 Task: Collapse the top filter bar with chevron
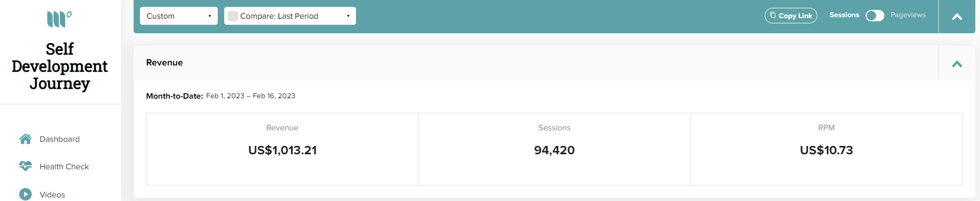point(957,17)
